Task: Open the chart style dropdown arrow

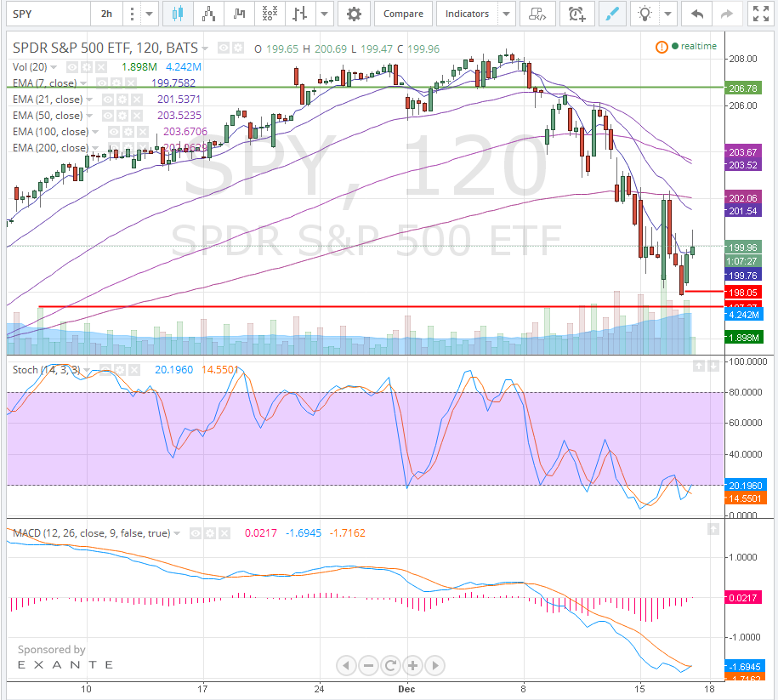Action: (325, 14)
